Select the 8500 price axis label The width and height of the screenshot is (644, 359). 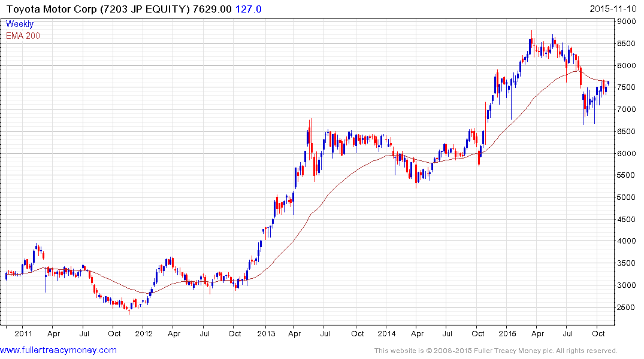coord(627,44)
